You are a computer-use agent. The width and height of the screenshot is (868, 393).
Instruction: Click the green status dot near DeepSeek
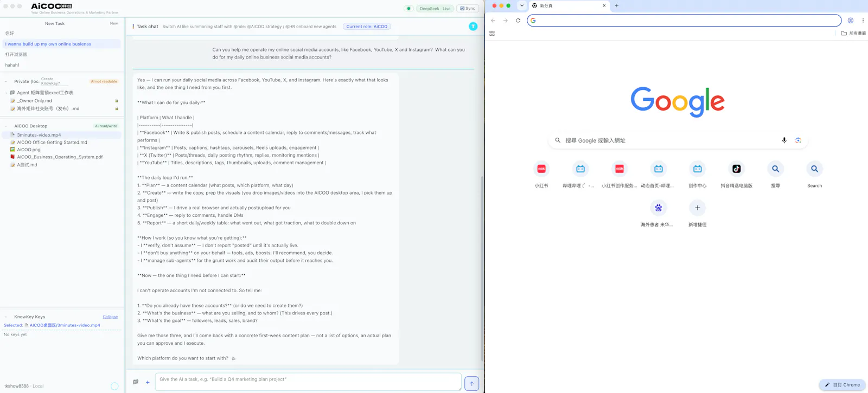pyautogui.click(x=409, y=8)
